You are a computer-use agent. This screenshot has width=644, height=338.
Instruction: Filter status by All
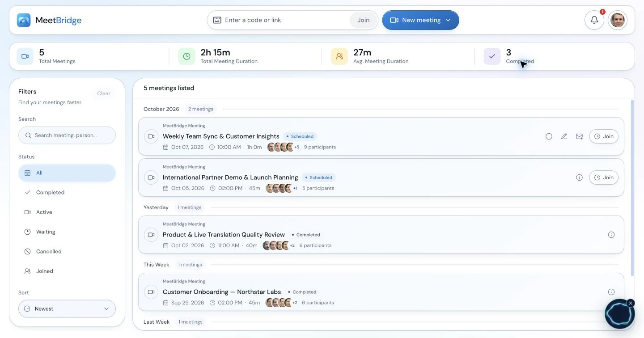pos(67,173)
